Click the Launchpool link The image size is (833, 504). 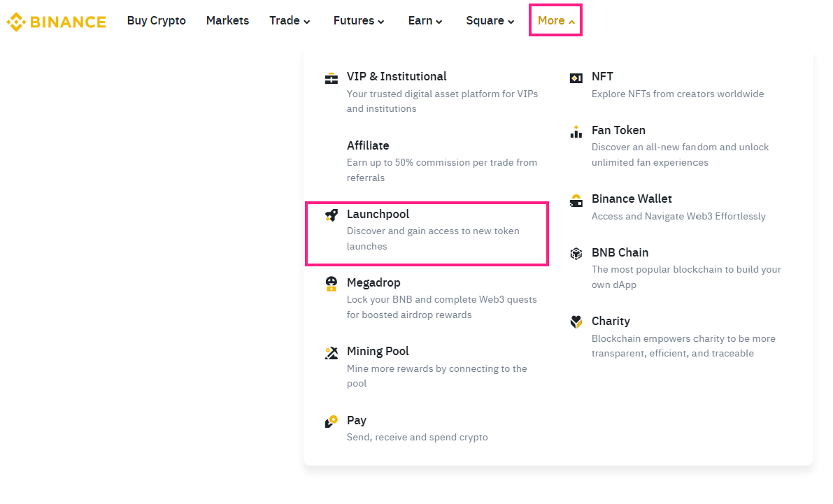tap(378, 214)
